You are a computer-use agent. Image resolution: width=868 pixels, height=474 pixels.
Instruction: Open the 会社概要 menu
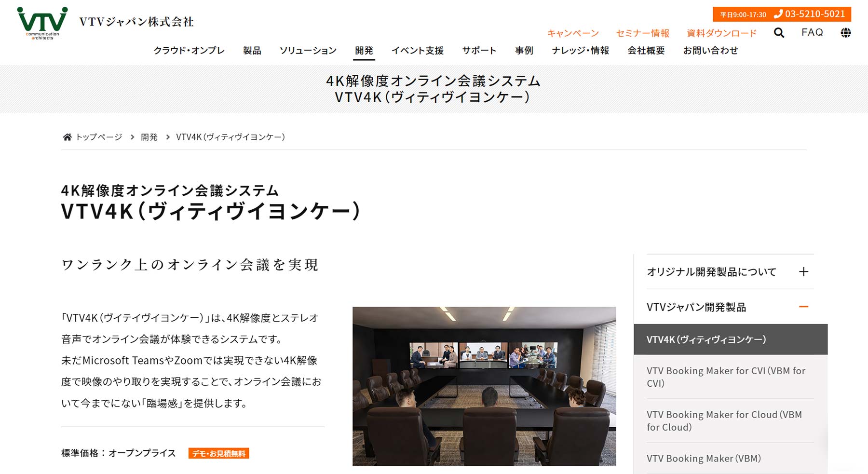[646, 51]
